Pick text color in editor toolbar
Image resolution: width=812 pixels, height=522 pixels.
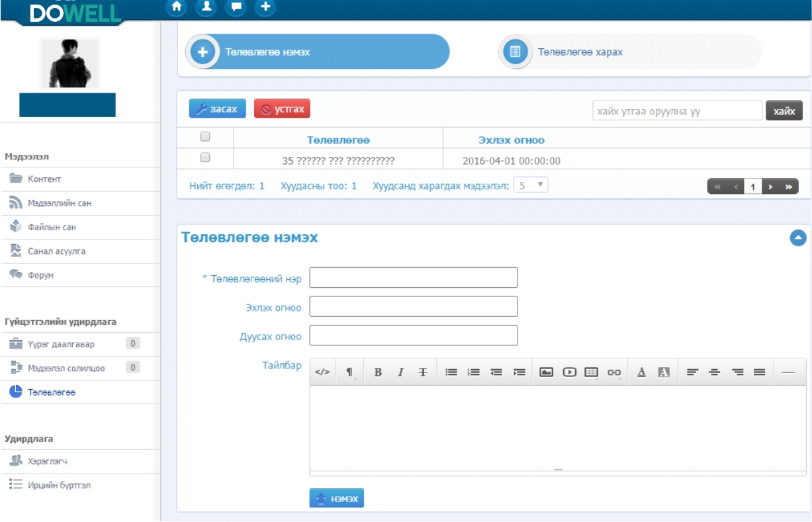[x=641, y=372]
